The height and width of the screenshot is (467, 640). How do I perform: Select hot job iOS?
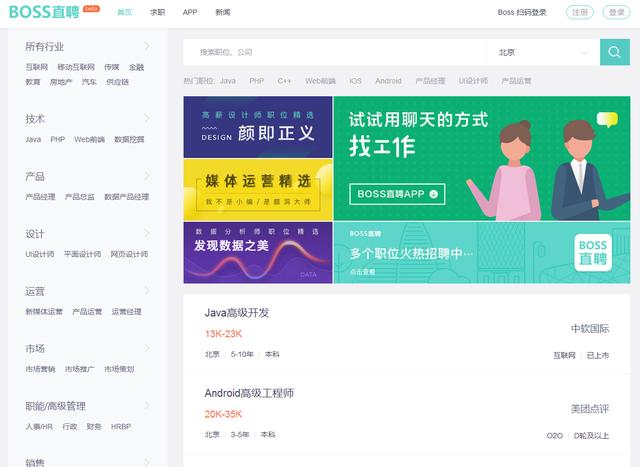(x=356, y=81)
